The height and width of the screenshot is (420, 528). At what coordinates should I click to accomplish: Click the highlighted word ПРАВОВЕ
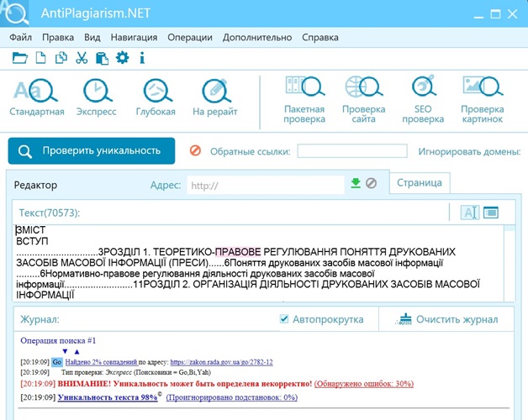[x=238, y=252]
